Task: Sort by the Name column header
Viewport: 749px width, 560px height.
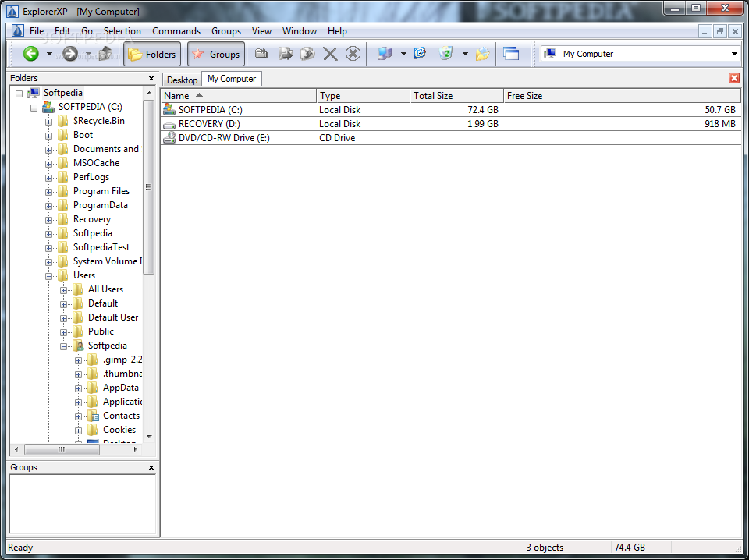Action: [239, 95]
